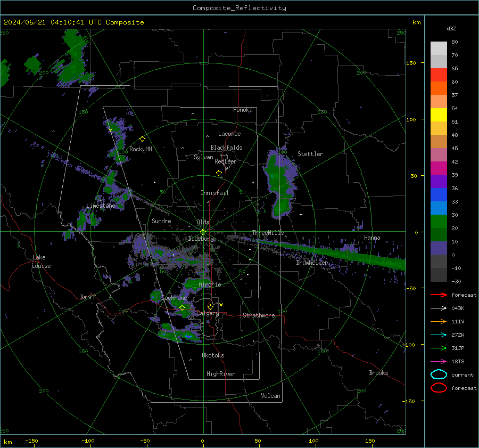Click the Banff town label
This screenshot has height=448, width=479.
[x=88, y=297]
